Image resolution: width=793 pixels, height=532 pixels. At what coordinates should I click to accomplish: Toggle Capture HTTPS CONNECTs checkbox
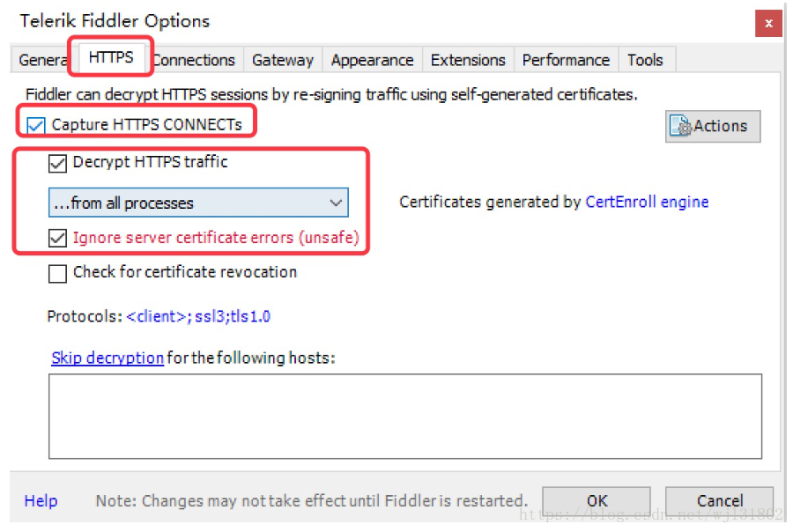(35, 125)
